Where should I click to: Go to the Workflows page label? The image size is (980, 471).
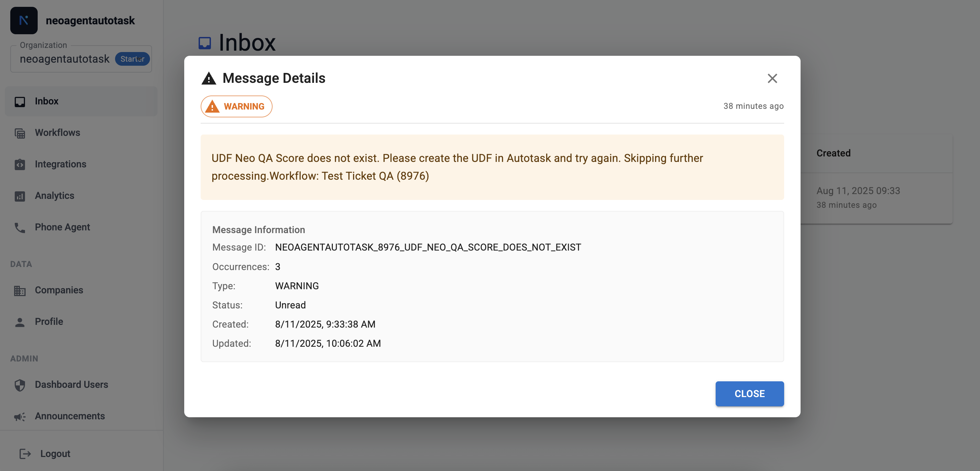click(58, 132)
